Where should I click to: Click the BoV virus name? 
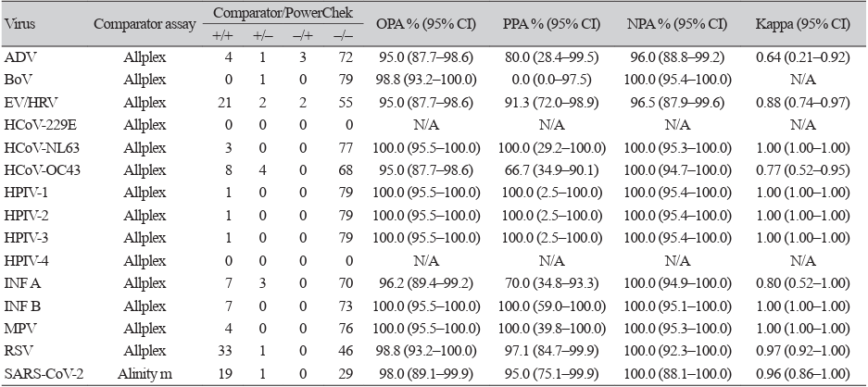pos(19,83)
